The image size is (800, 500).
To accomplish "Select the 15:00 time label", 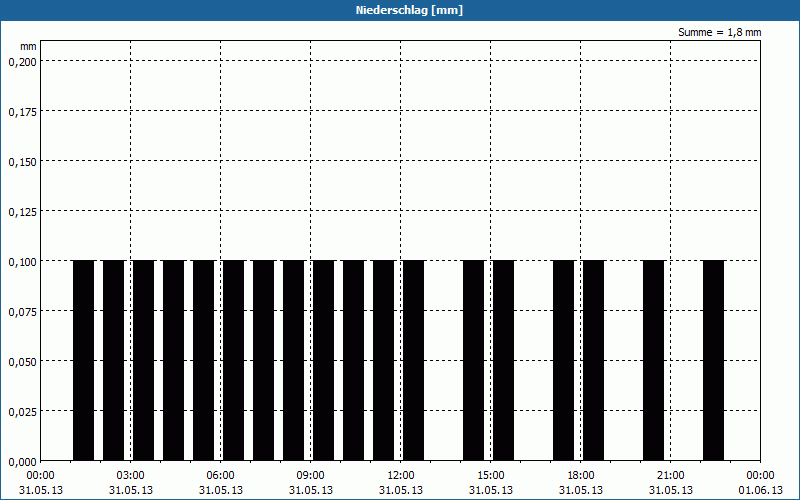I will click(491, 476).
